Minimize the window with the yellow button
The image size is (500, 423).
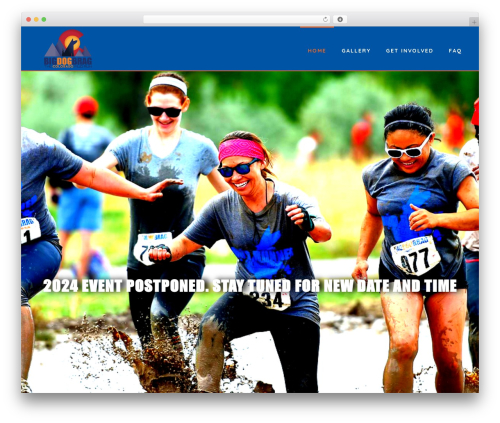point(36,20)
